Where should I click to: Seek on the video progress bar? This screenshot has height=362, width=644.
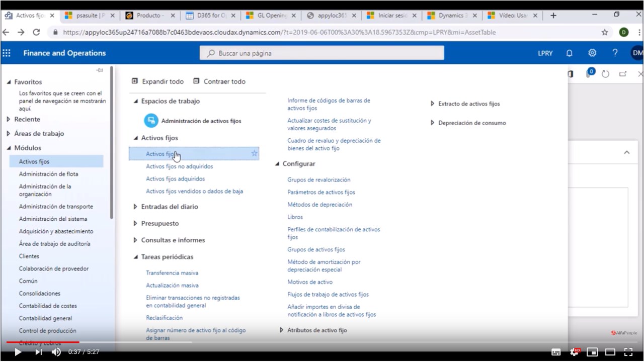pos(322,342)
